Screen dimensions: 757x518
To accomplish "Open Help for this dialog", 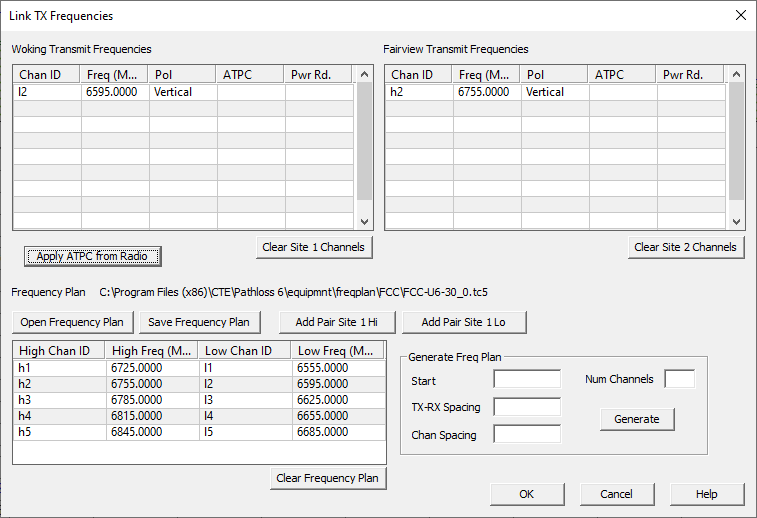I will pos(706,494).
